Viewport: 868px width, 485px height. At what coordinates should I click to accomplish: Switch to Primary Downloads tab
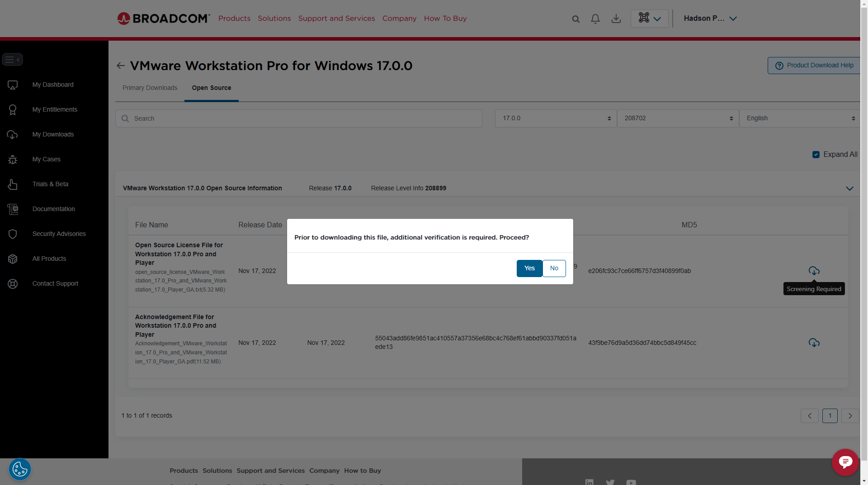coord(150,88)
